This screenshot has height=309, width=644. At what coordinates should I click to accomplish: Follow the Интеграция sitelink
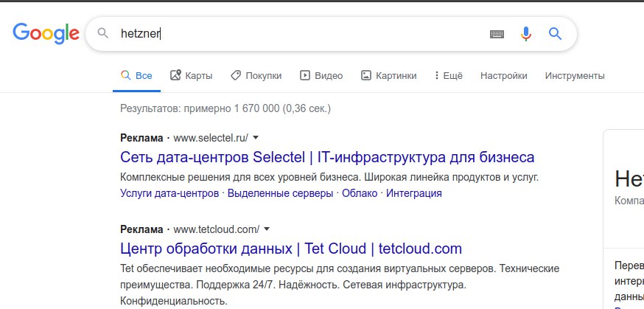tap(414, 193)
